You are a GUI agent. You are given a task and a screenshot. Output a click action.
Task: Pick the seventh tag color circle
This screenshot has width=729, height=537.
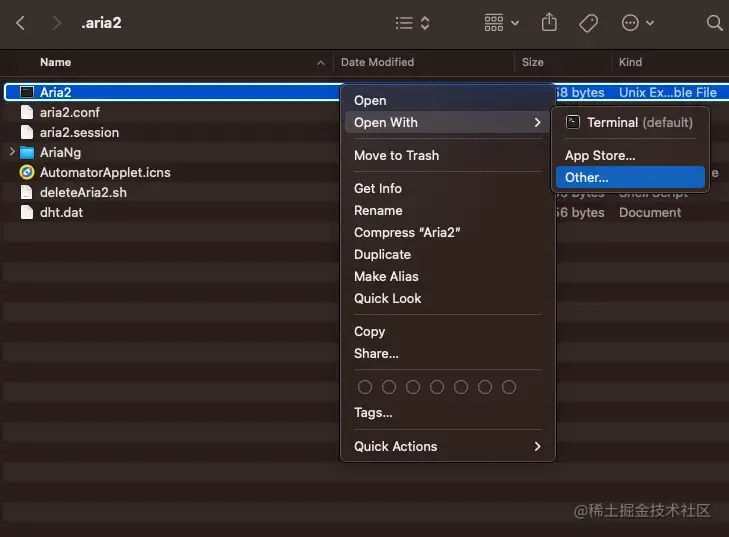click(509, 387)
